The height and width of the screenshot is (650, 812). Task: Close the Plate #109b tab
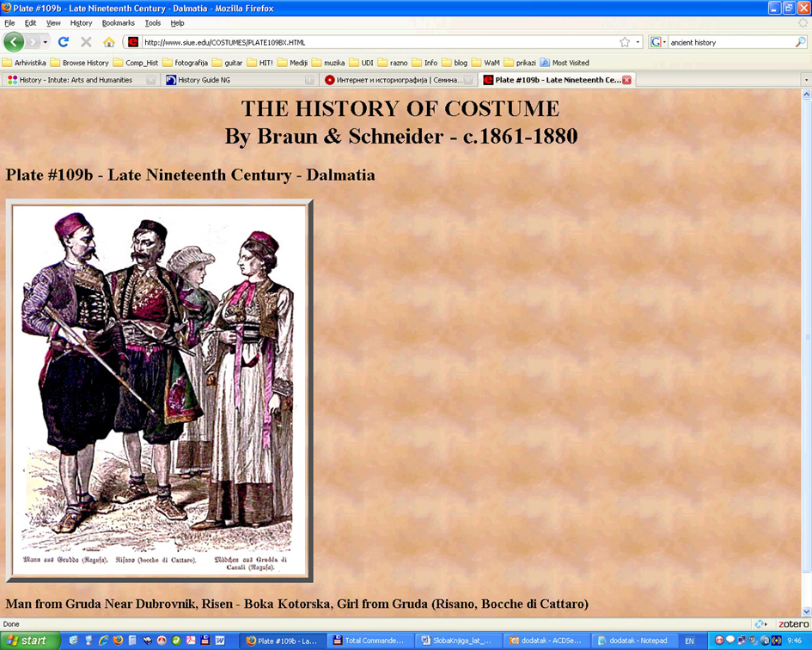click(x=626, y=80)
